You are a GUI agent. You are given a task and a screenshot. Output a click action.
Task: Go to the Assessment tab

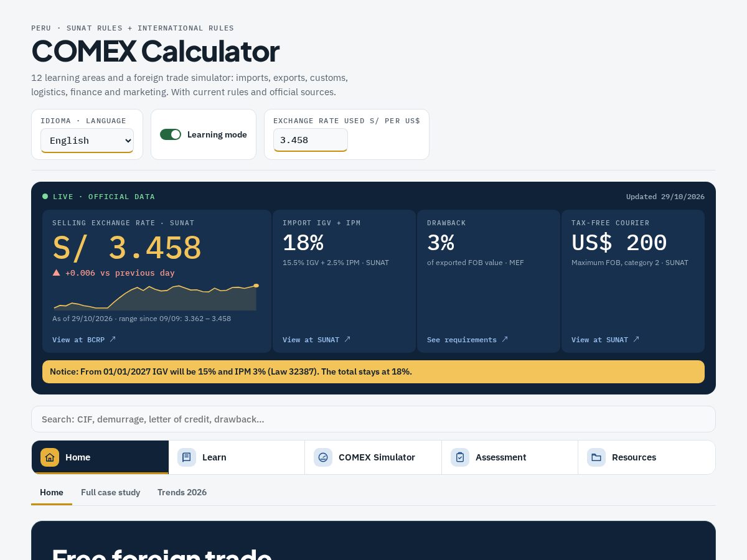[510, 457]
